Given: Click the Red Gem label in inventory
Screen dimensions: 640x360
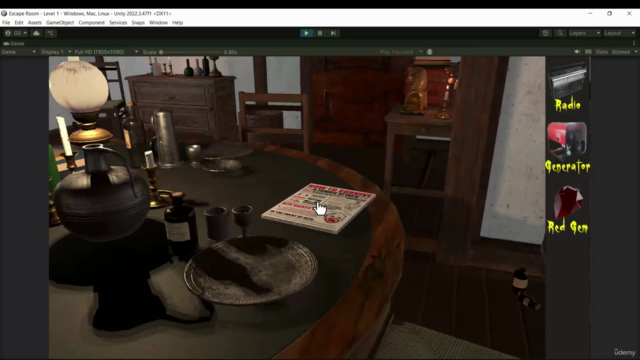Looking at the screenshot, I should point(568,227).
